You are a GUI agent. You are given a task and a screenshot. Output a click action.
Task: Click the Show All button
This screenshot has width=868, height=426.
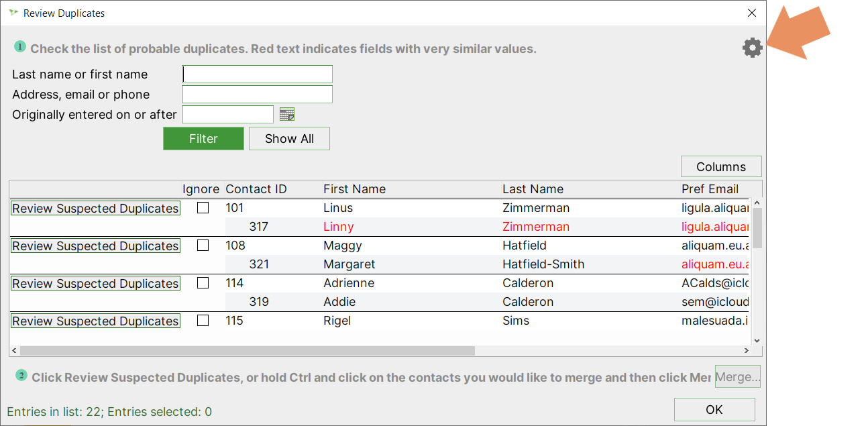click(x=289, y=139)
